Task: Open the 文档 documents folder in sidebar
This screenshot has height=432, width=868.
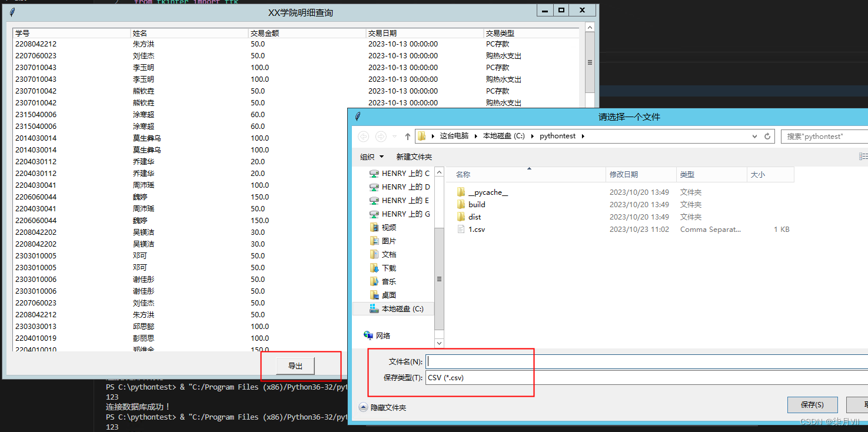Action: (383, 255)
